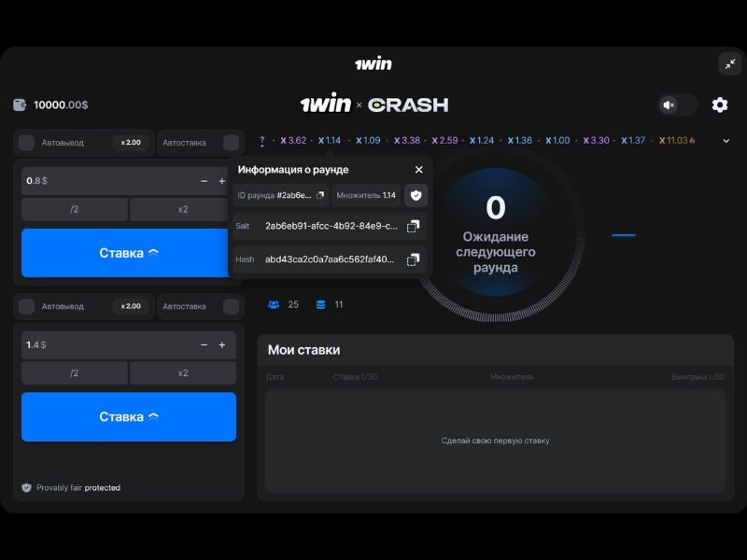
Task: Click the players count icon showing 25
Action: 273,304
